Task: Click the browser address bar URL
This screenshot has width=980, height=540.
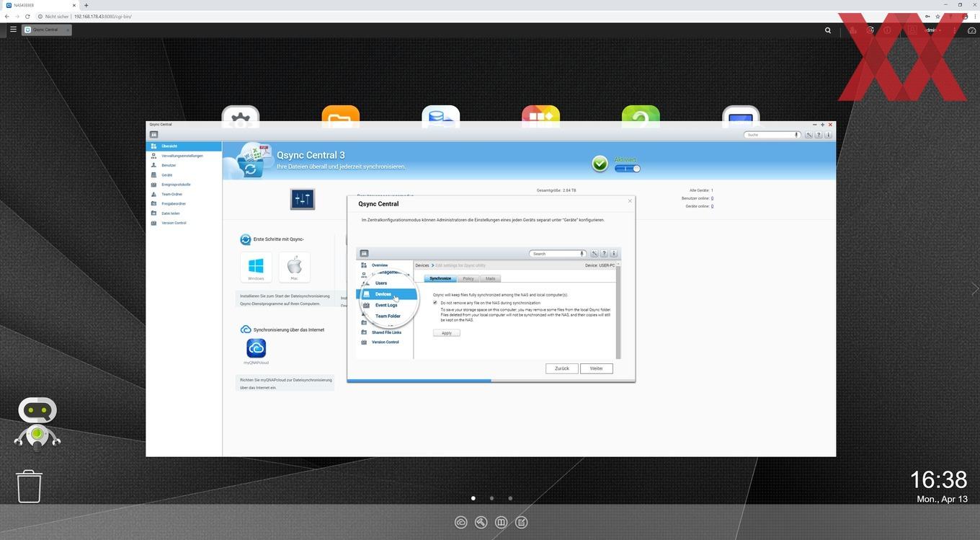Action: [x=103, y=16]
